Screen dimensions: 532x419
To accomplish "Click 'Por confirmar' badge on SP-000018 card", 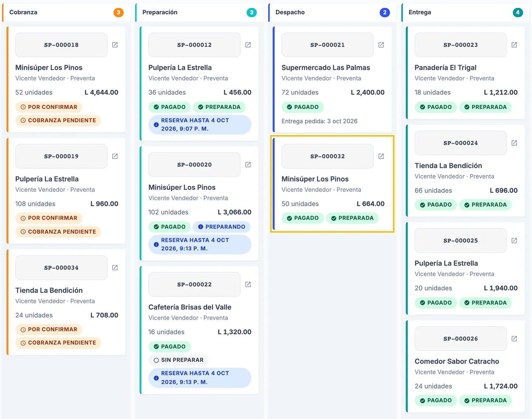I will point(49,107).
